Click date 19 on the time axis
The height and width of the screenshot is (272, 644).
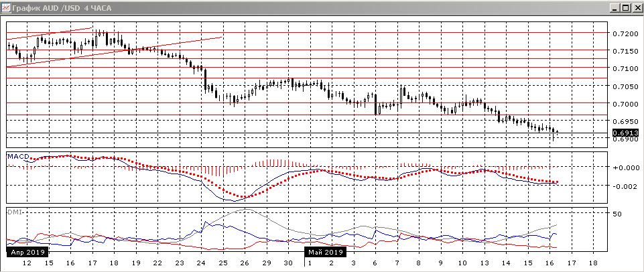tap(136, 263)
